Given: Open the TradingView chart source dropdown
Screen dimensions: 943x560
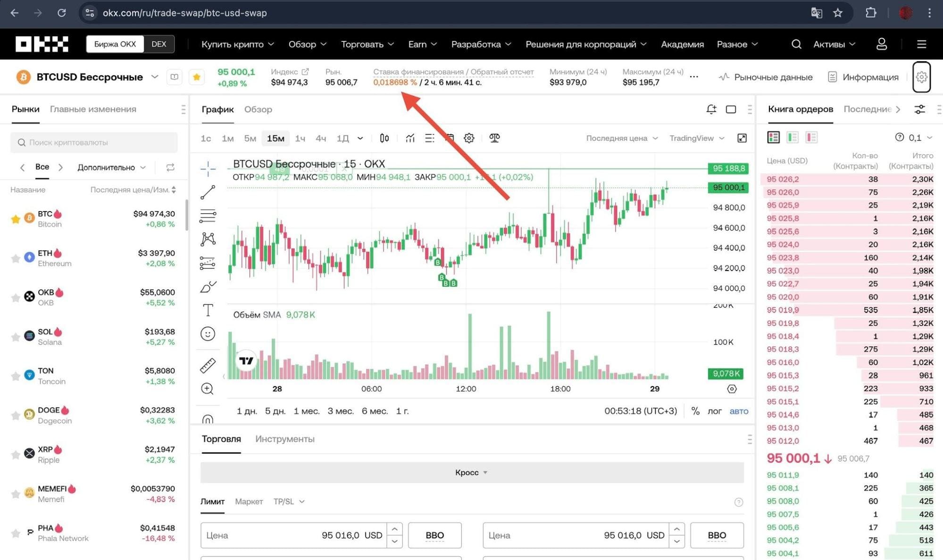Looking at the screenshot, I should [x=696, y=138].
